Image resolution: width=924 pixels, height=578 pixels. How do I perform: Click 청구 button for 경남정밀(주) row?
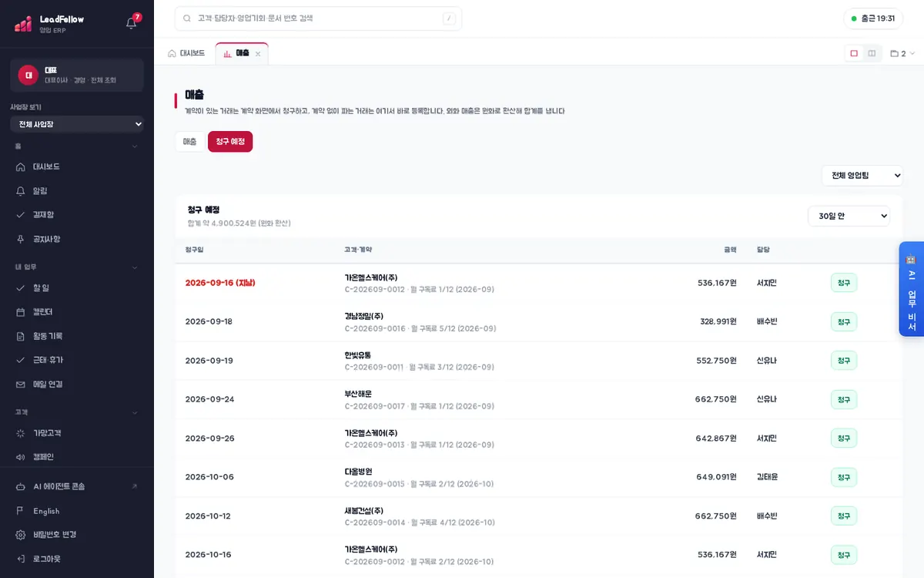[844, 321]
